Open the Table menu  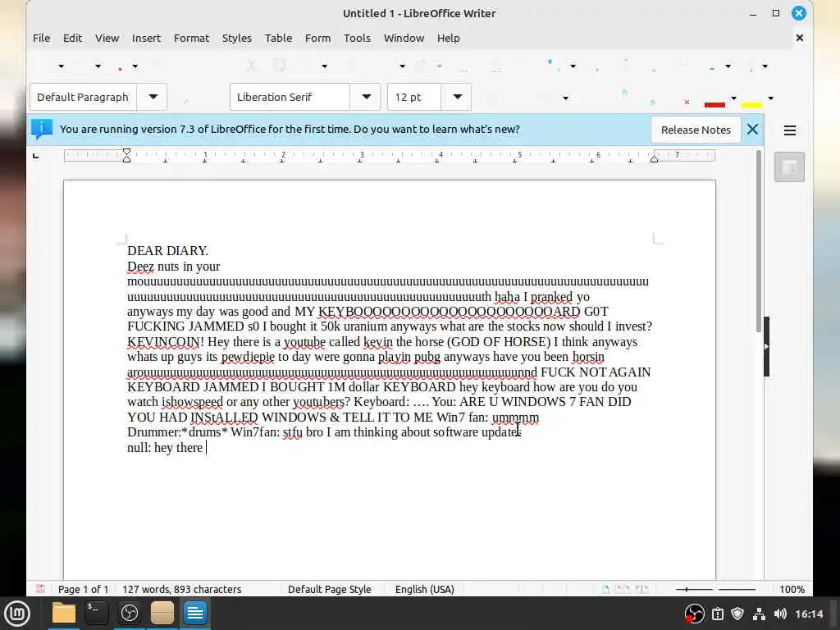click(x=279, y=38)
